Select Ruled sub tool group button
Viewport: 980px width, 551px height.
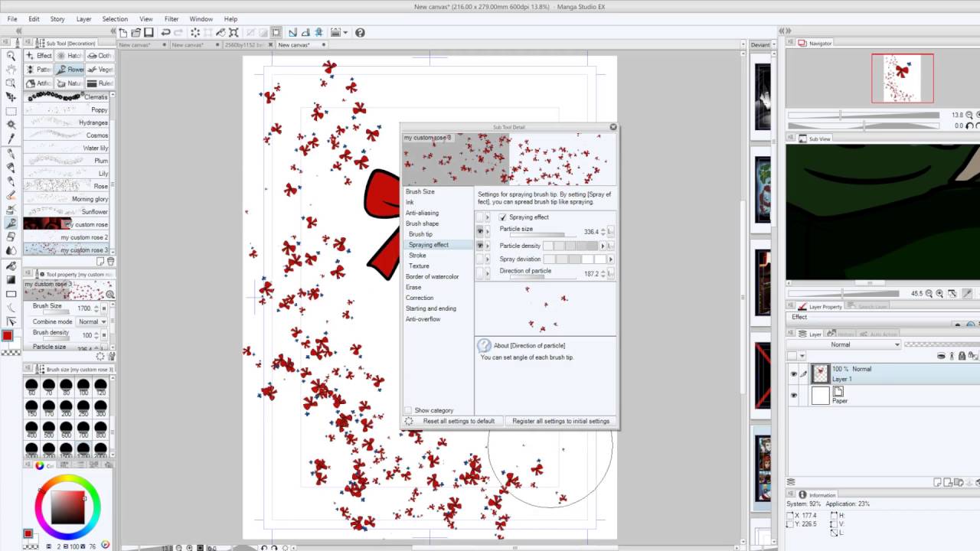(x=100, y=83)
